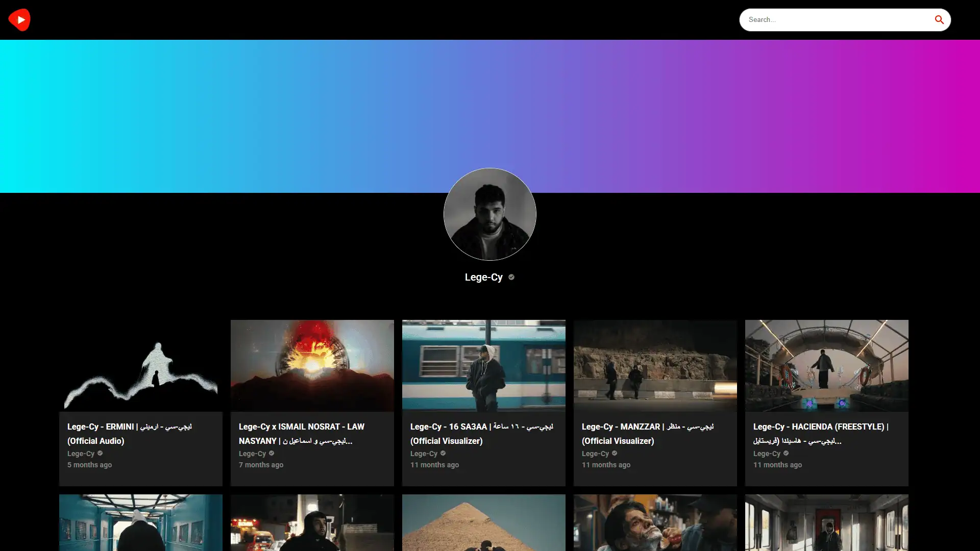
Task: Open HACIENDA FREESTYLE video thumbnail
Action: [827, 366]
